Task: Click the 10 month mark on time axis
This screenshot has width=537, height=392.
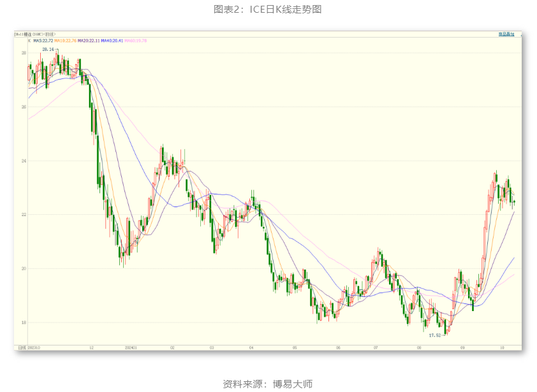Action: pos(503,348)
